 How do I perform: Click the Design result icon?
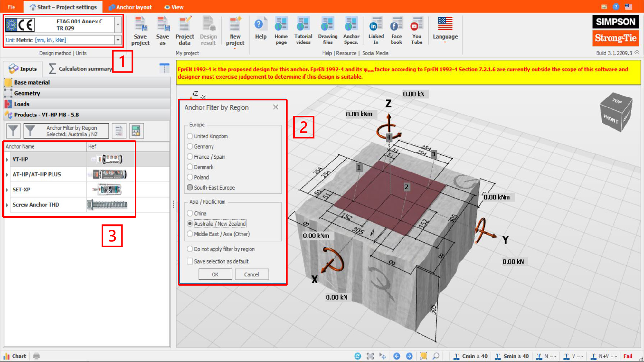pyautogui.click(x=208, y=24)
